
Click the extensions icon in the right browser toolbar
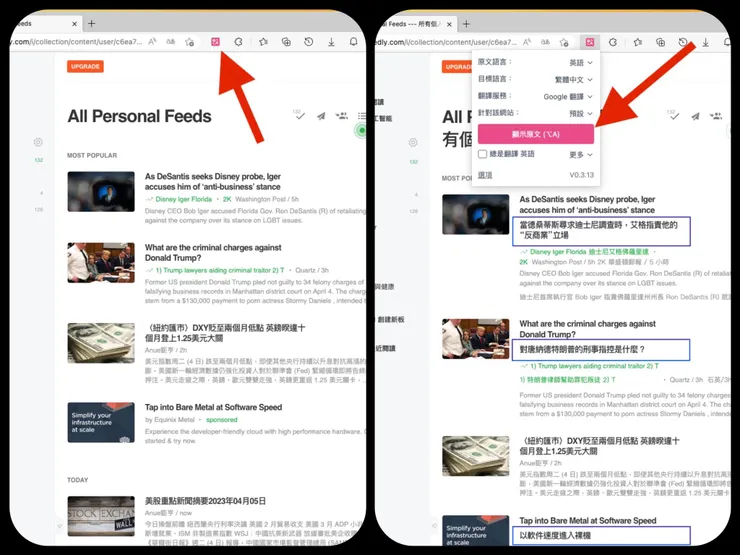613,42
